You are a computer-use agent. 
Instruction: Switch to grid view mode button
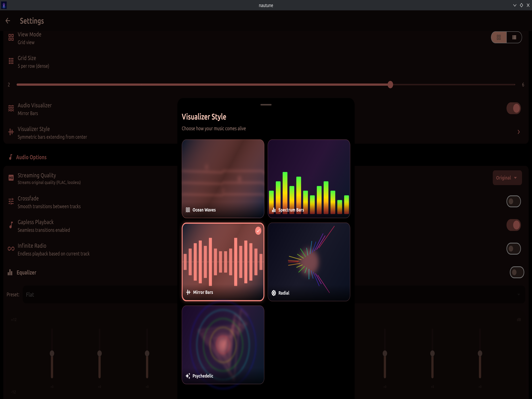coord(499,38)
